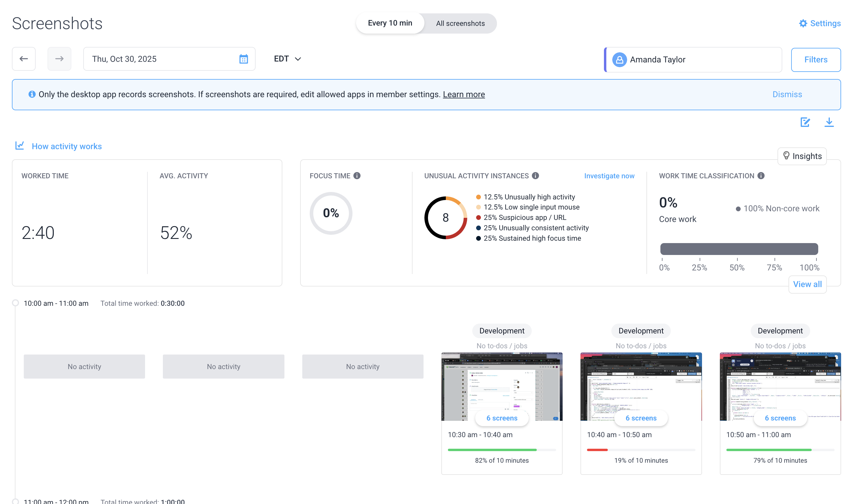Go to previous day with back arrow
Viewport: 853px width, 504px height.
[23, 59]
